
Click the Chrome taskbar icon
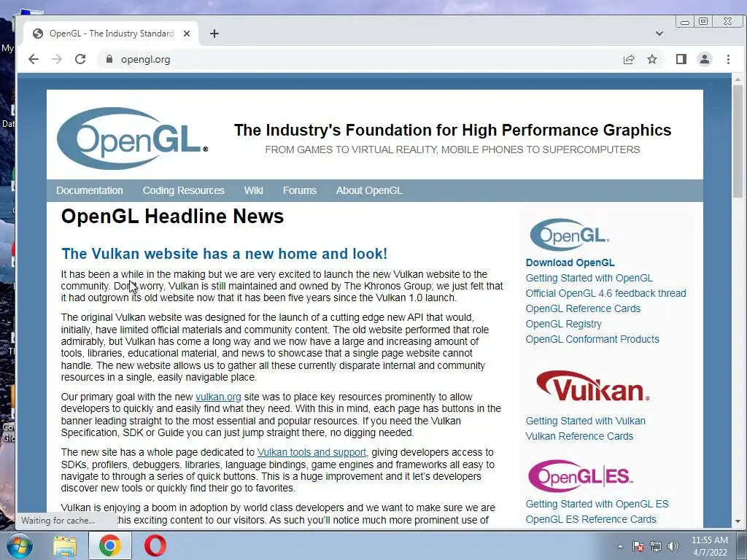tap(109, 545)
